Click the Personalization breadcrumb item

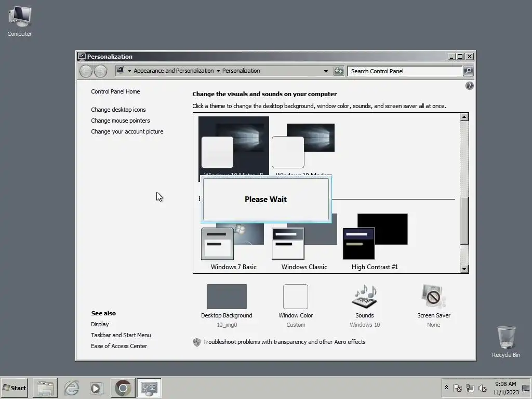(x=241, y=71)
